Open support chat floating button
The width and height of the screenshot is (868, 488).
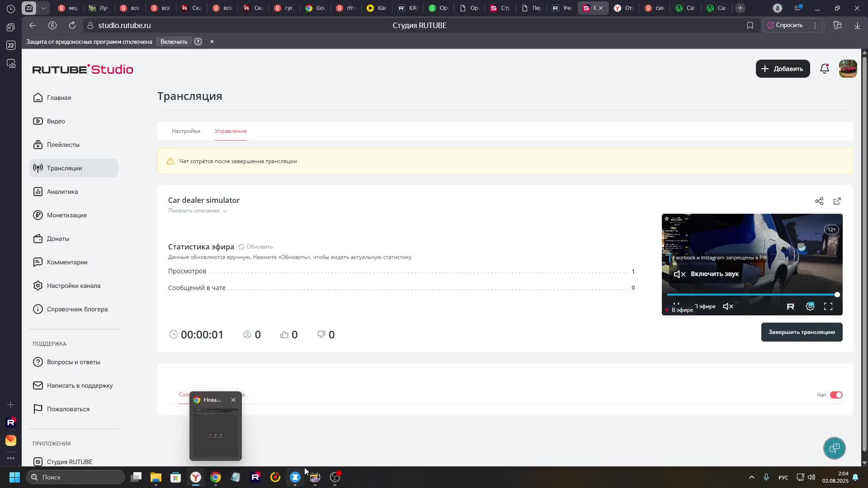tap(834, 448)
